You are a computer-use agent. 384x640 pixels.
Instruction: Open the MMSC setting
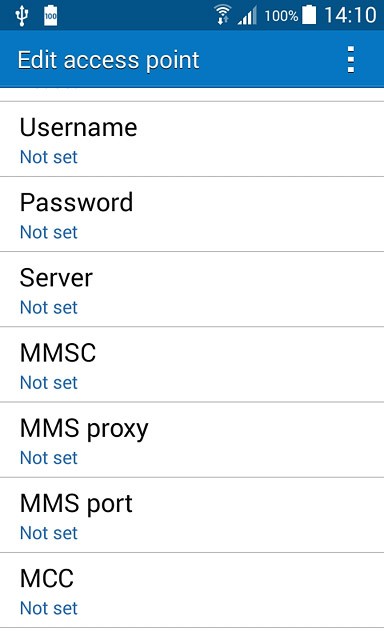point(192,364)
